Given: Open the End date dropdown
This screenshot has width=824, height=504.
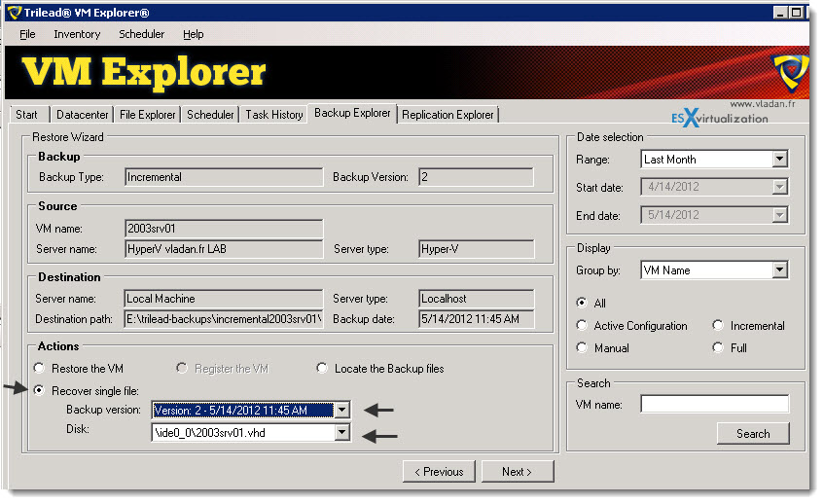Looking at the screenshot, I should coord(780,214).
